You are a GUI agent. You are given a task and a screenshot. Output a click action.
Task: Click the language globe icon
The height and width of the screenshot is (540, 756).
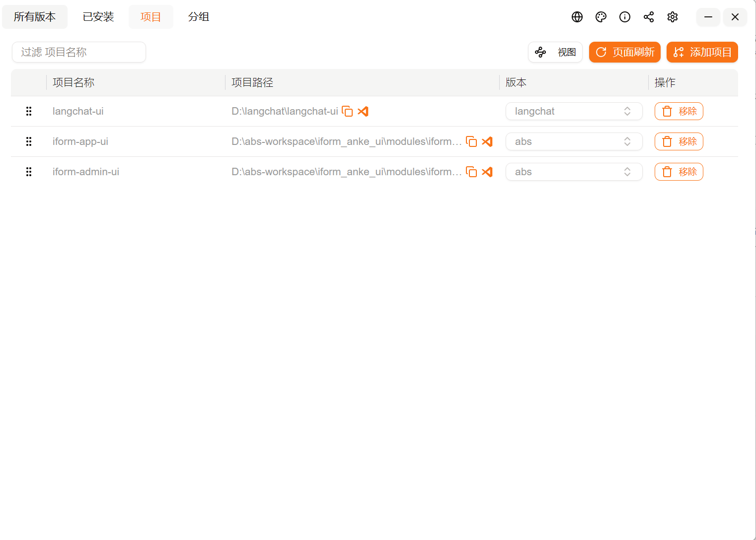point(577,17)
